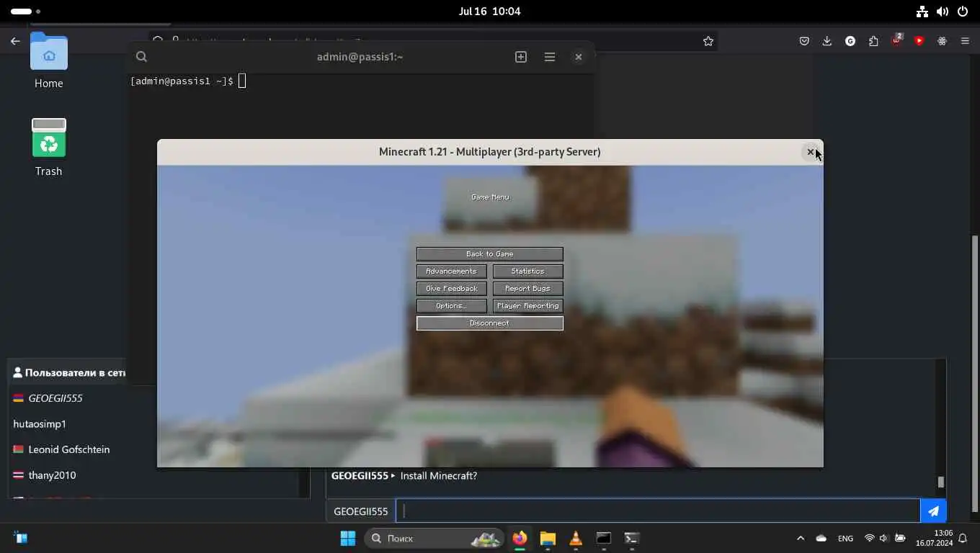
Task: Click the Windows tray speaker icon
Action: (x=883, y=538)
